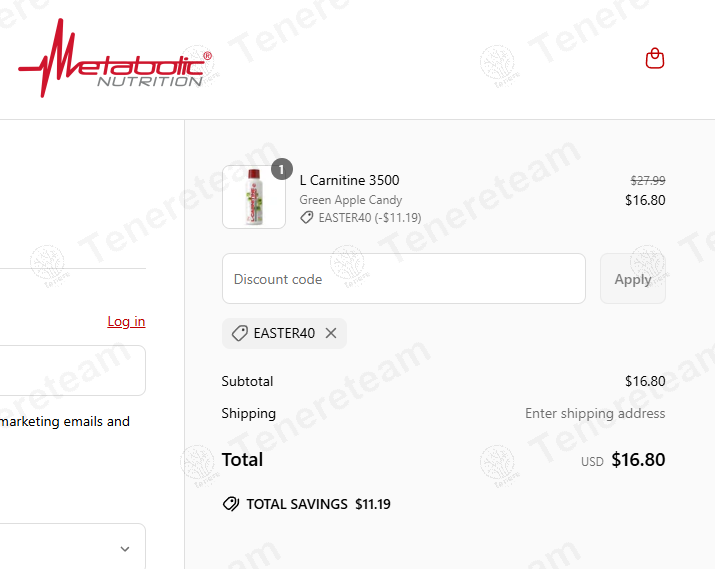This screenshot has height=569, width=715.
Task: Open the L Carnitine product thumbnail
Action: coord(254,197)
